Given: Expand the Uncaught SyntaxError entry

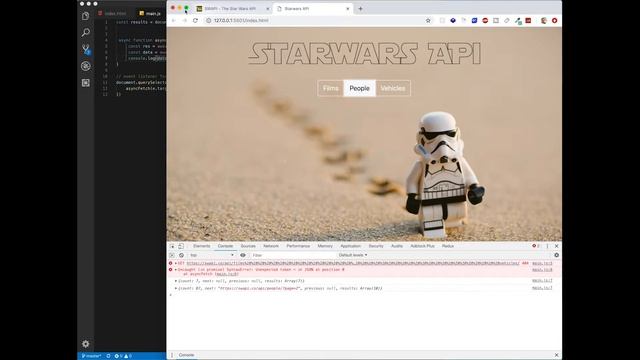Looking at the screenshot, I should [176, 270].
